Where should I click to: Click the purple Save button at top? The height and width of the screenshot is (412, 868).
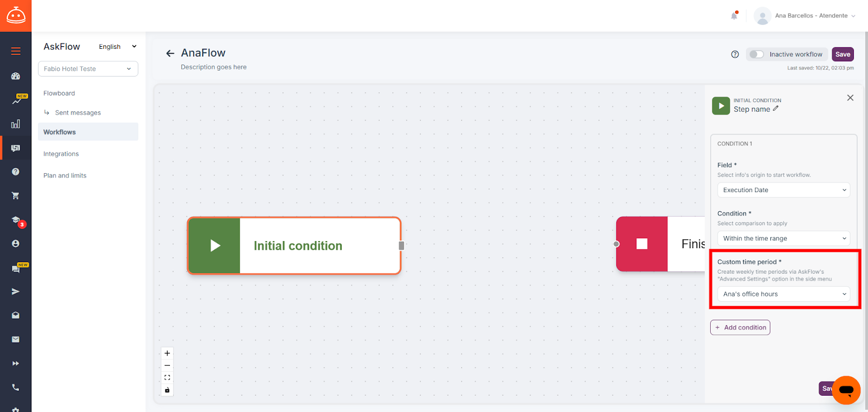[843, 54]
